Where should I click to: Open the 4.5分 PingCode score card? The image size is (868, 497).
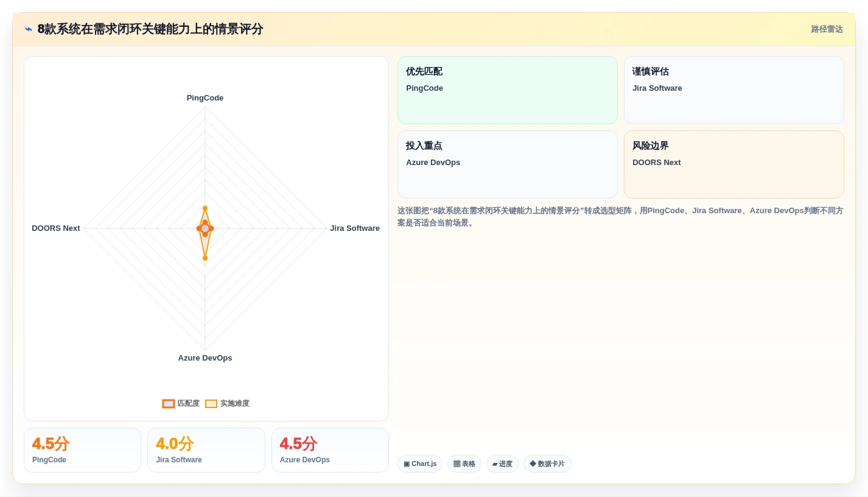coord(82,450)
